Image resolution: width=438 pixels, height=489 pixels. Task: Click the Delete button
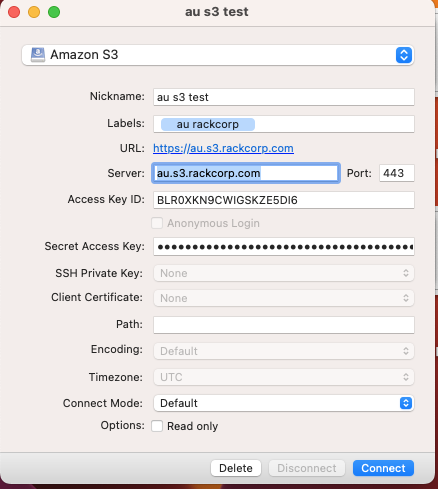tap(236, 468)
